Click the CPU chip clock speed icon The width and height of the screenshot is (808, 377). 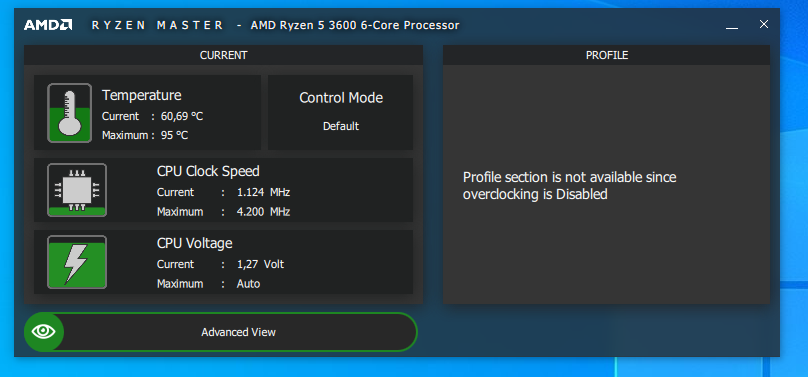(77, 190)
